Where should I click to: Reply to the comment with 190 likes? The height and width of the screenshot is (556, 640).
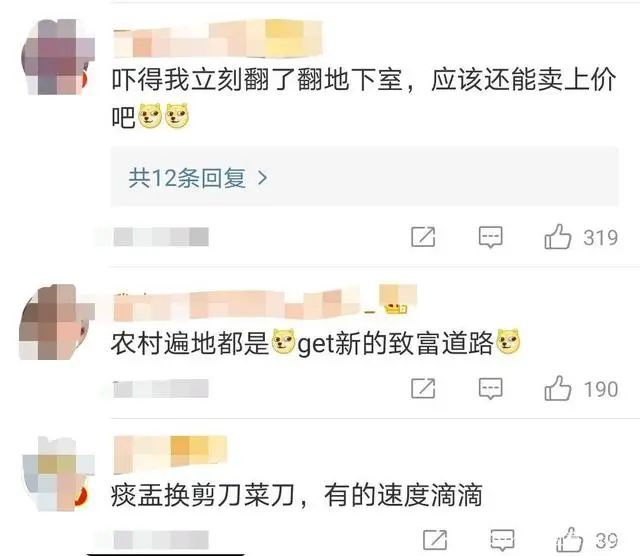click(x=490, y=388)
